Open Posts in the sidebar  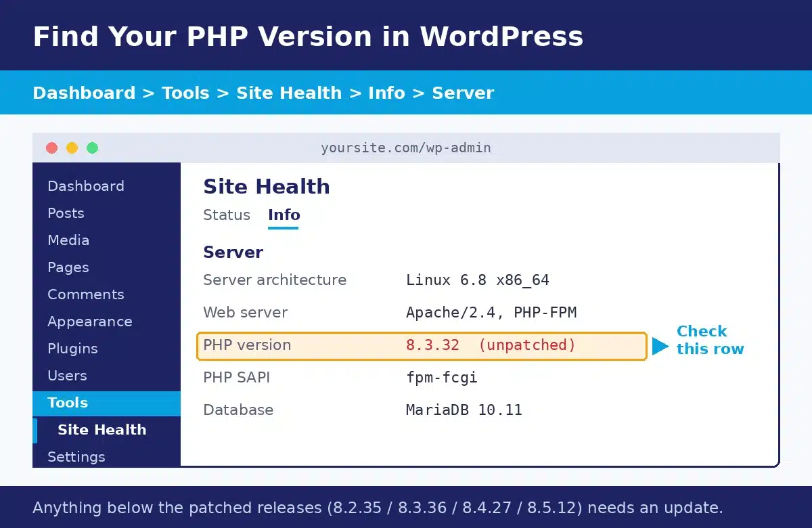66,213
